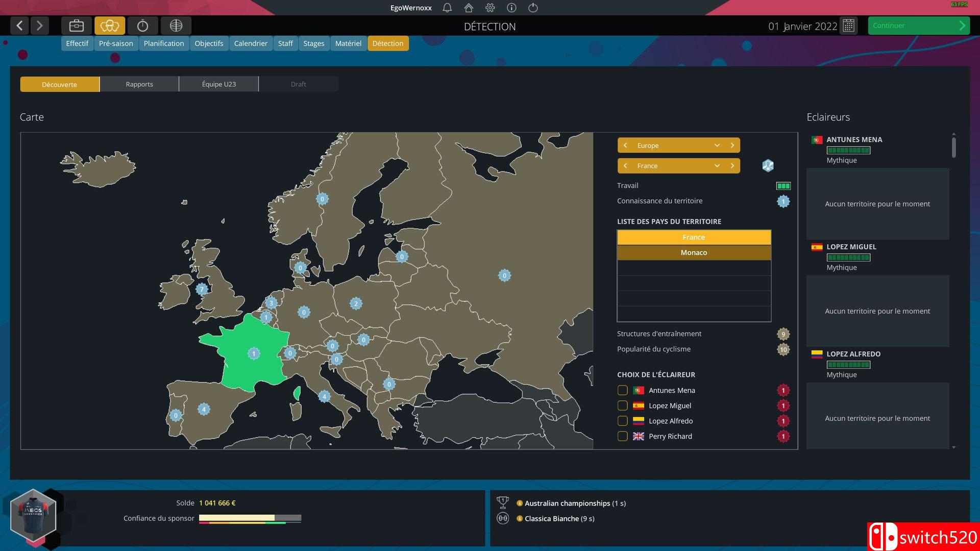
Task: Open the settings gear icon
Action: [x=490, y=8]
